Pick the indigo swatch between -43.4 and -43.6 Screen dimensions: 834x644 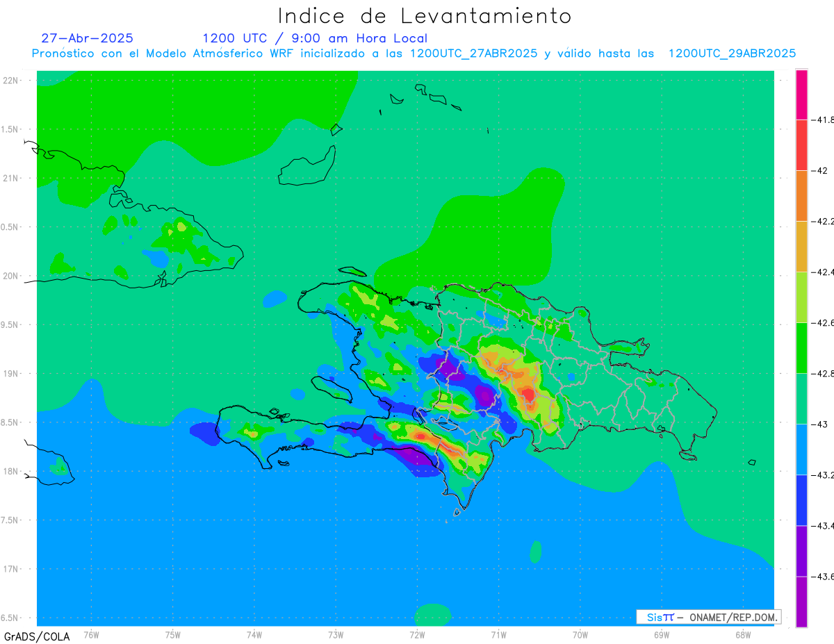802,551
